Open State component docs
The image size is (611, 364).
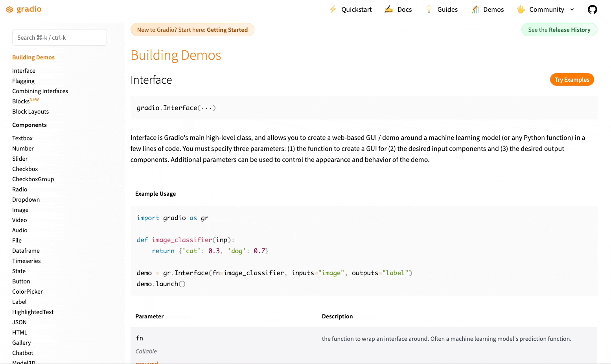(19, 271)
